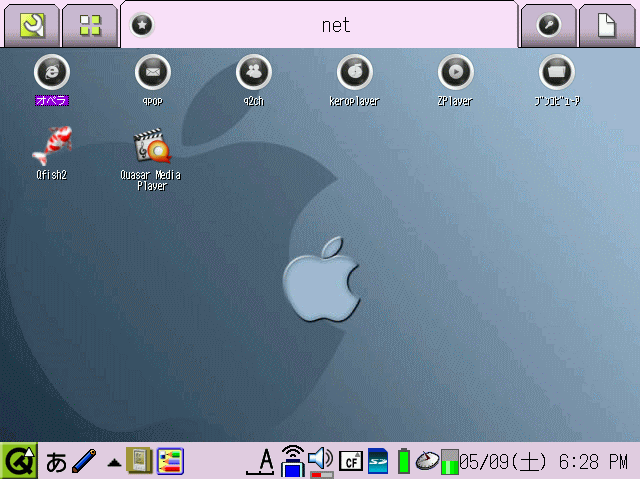Select the pen handwriting input icon

[84, 461]
